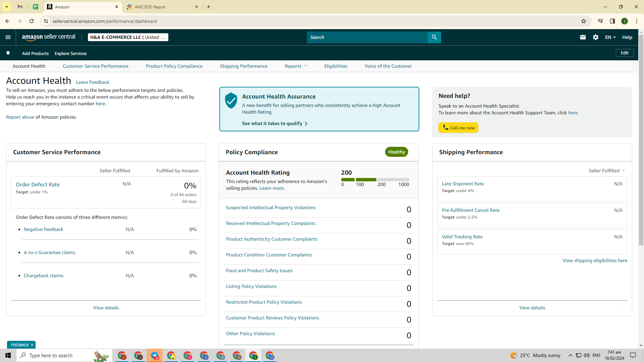
Task: Go back to the previous page
Action: click(7, 21)
